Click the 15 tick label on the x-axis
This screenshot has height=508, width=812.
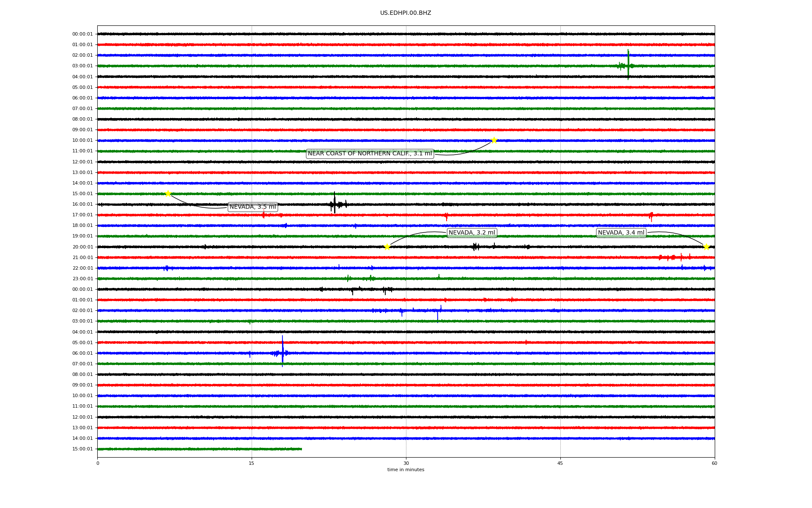[x=252, y=463]
